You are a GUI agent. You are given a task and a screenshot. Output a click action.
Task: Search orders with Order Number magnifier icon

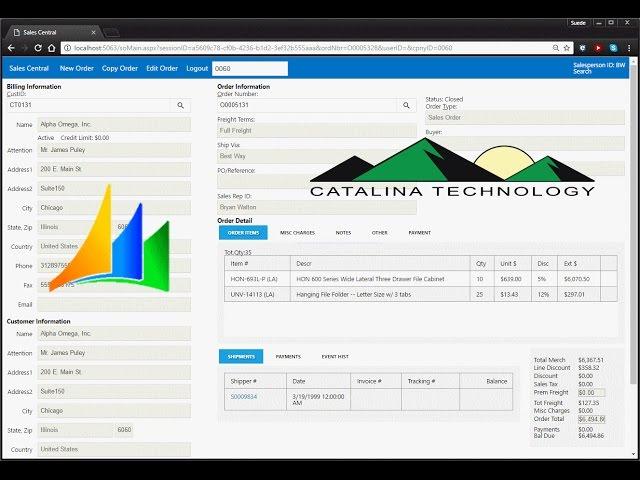[x=406, y=105]
